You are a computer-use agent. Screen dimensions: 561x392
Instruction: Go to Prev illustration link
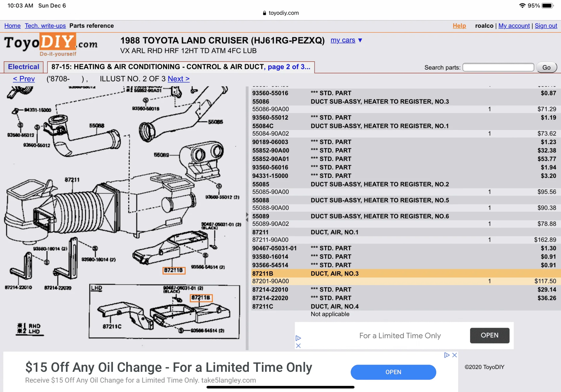(x=24, y=79)
